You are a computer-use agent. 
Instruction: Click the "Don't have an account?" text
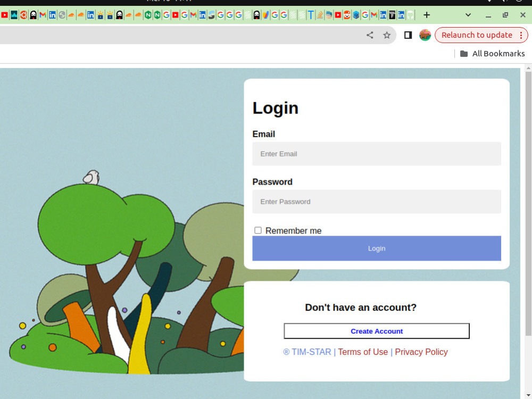[x=360, y=307]
